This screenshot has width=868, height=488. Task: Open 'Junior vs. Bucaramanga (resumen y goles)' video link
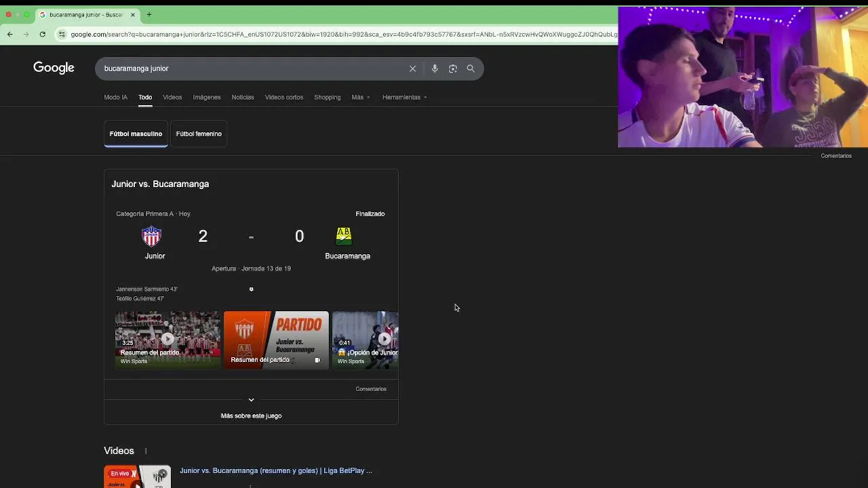(276, 470)
